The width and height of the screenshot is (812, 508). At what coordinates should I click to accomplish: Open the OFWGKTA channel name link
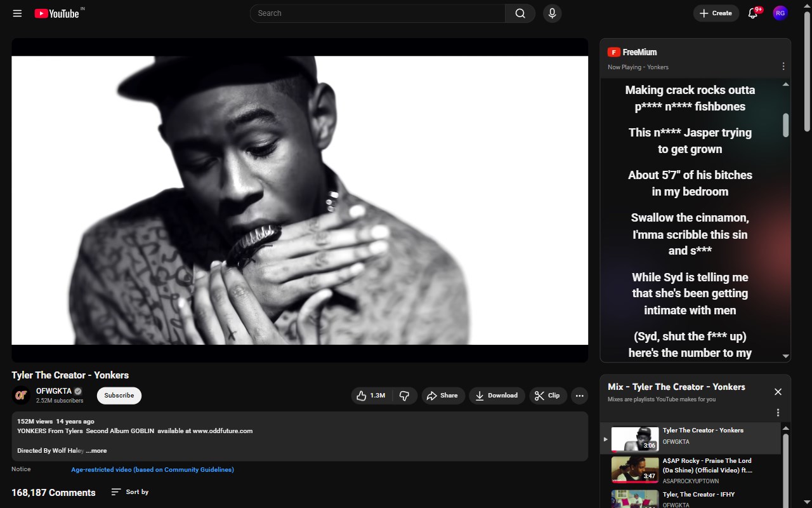click(x=54, y=391)
